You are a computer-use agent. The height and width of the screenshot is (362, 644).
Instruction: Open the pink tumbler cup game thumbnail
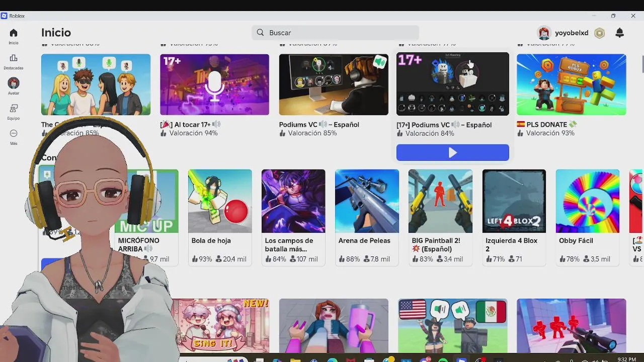334,326
